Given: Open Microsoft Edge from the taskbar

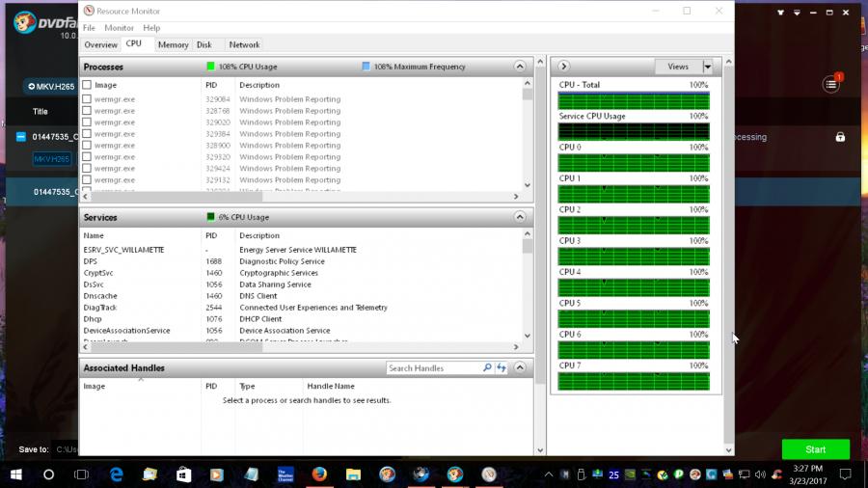Looking at the screenshot, I should [117, 474].
